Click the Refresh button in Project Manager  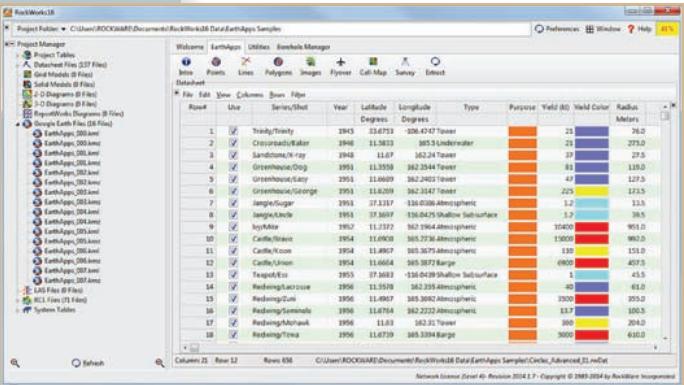click(x=88, y=363)
